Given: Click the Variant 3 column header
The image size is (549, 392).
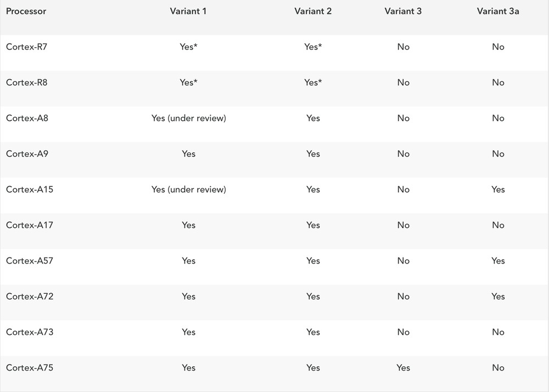Looking at the screenshot, I should coord(403,11).
